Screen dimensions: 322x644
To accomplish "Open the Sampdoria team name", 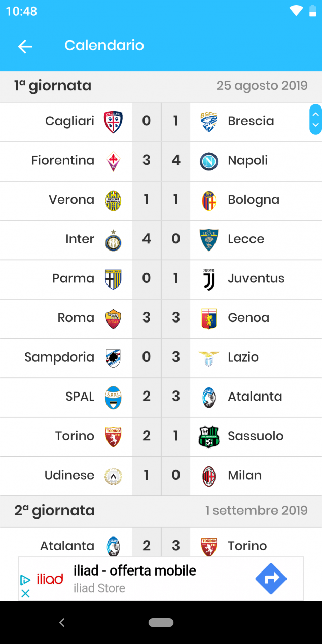I will (59, 357).
